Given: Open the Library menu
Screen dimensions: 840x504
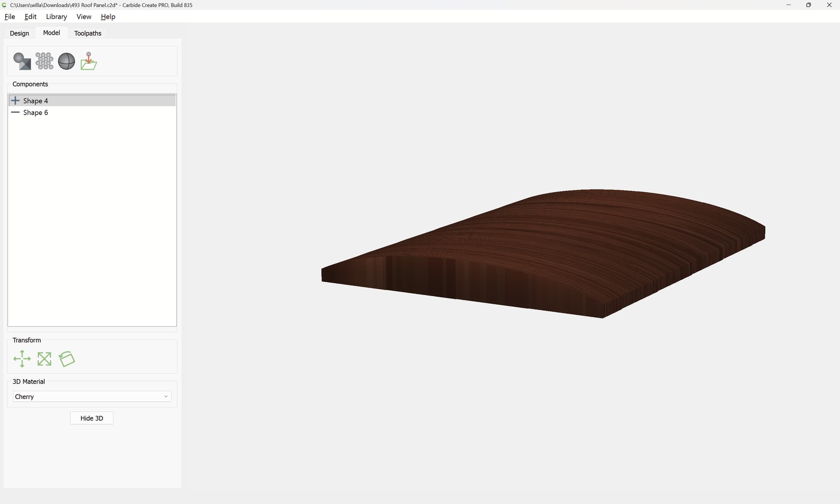Looking at the screenshot, I should [x=56, y=17].
